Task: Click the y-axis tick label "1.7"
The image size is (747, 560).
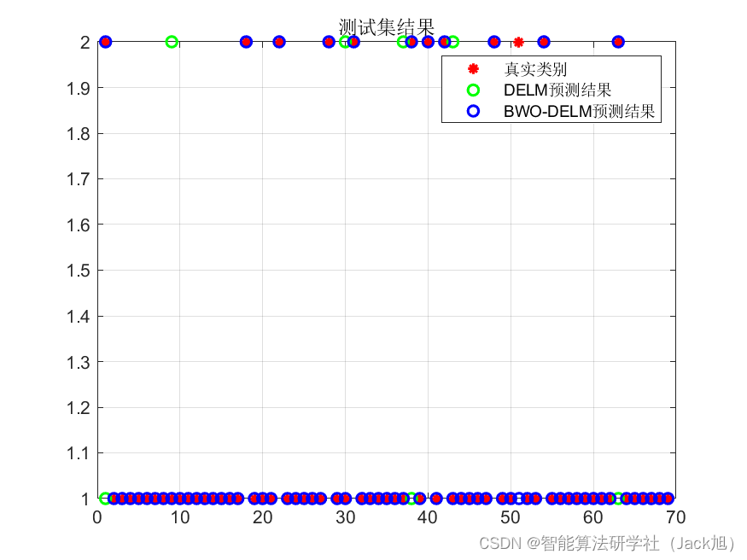Action: tap(79, 180)
